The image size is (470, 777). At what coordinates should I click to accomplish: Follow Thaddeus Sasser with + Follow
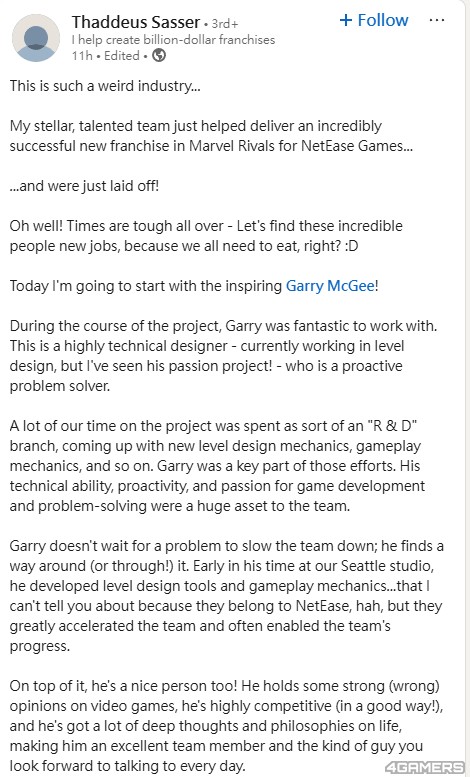point(374,20)
